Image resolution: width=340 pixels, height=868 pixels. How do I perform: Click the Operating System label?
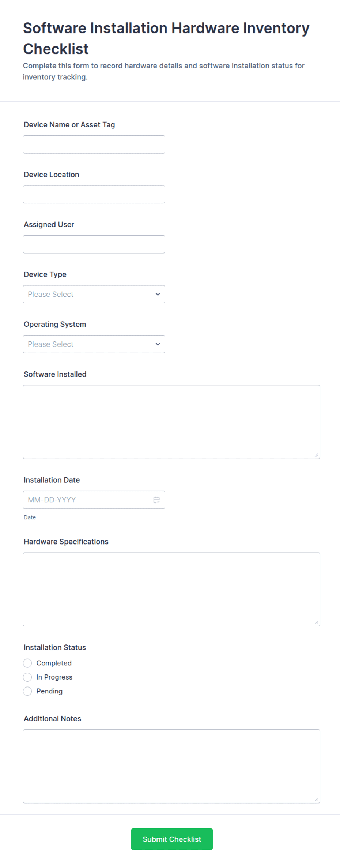55,324
